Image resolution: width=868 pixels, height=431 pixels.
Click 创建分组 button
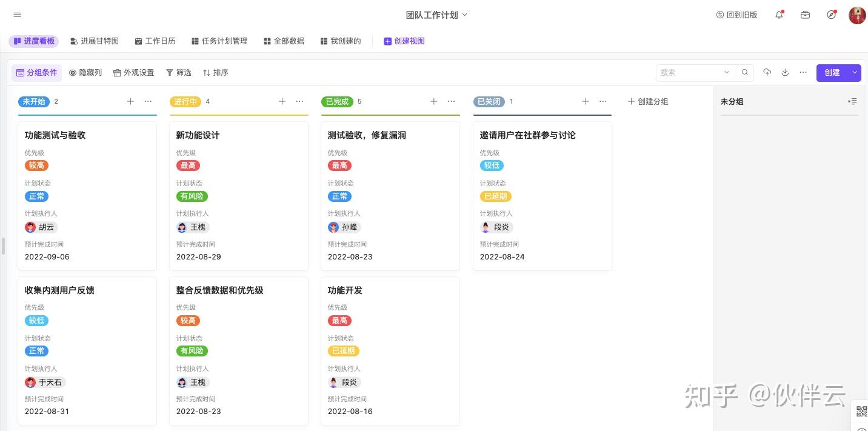coord(647,101)
